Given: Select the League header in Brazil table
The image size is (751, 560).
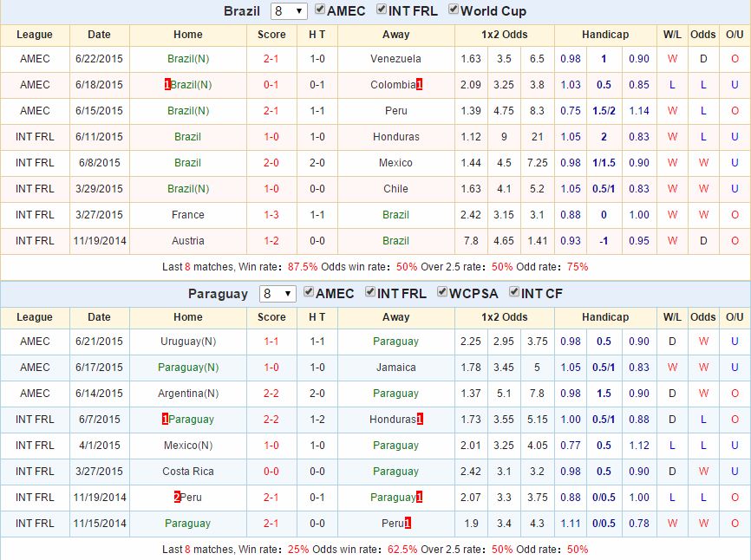Looking at the screenshot, I should (x=35, y=35).
